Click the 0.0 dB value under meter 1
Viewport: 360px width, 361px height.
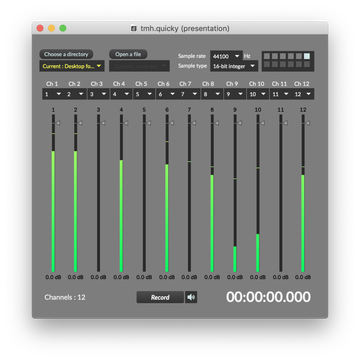[x=53, y=277]
